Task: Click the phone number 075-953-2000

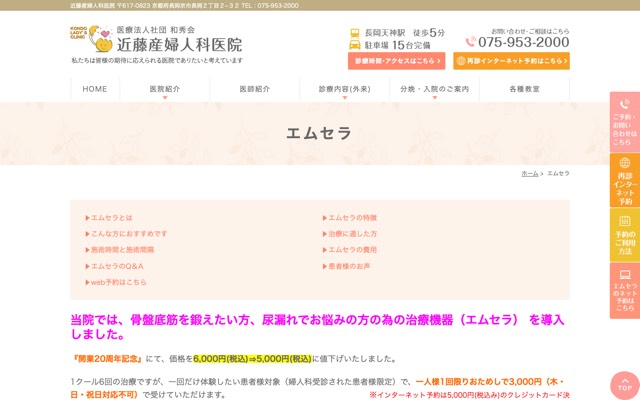Action: 523,42
